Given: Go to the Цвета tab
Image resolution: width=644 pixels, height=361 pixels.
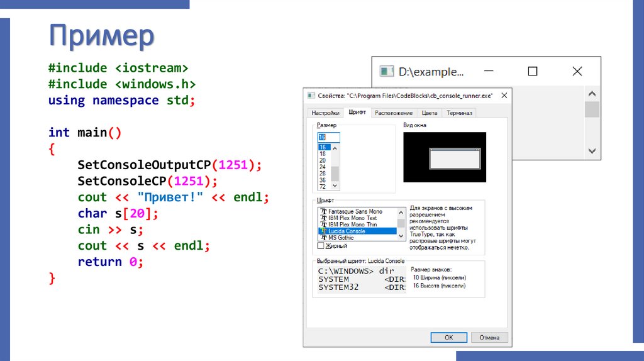Looking at the screenshot, I should [430, 113].
